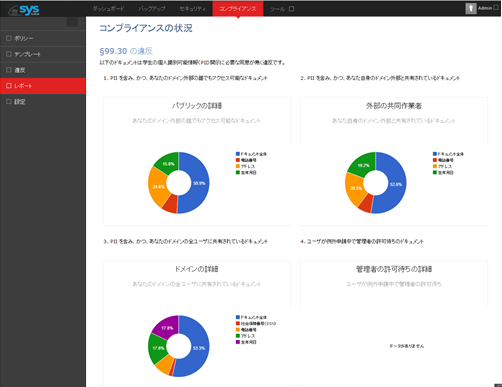Collapse the sidebar with the toggle button
The image size is (502, 387).
click(x=72, y=22)
